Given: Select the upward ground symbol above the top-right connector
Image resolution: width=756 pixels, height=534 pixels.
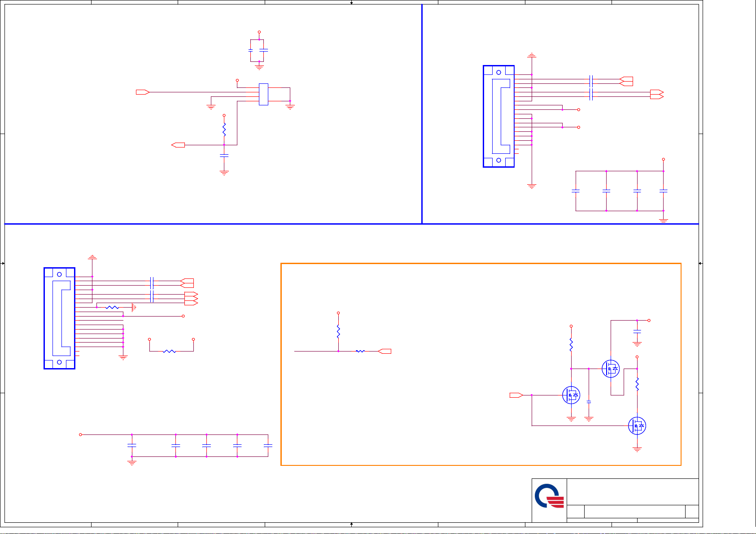Looking at the screenshot, I should (532, 55).
